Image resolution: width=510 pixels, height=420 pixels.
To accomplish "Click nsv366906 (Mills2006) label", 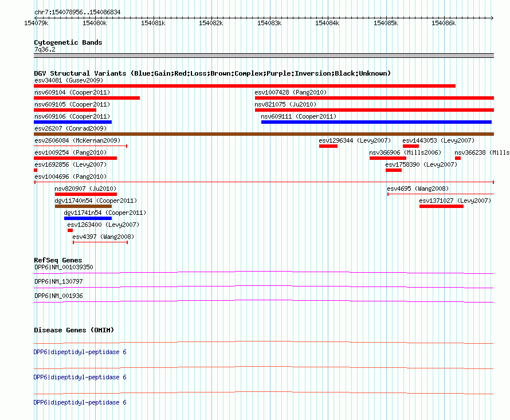I will [x=405, y=152].
